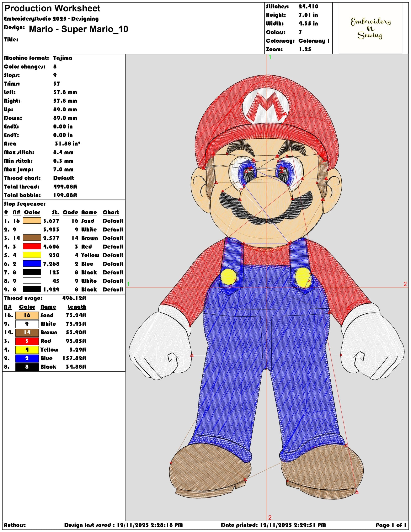
Task: Select the Red 3 swatch in Thread usage
Action: pos(27,341)
